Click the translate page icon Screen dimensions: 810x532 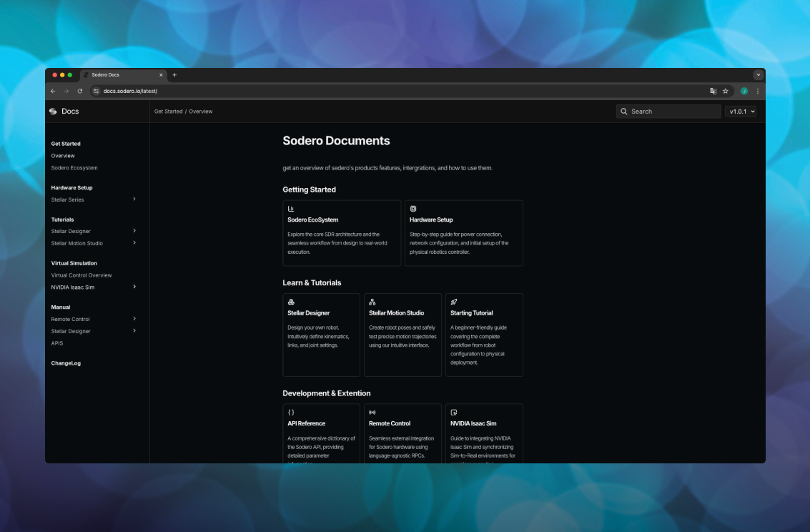pyautogui.click(x=713, y=91)
